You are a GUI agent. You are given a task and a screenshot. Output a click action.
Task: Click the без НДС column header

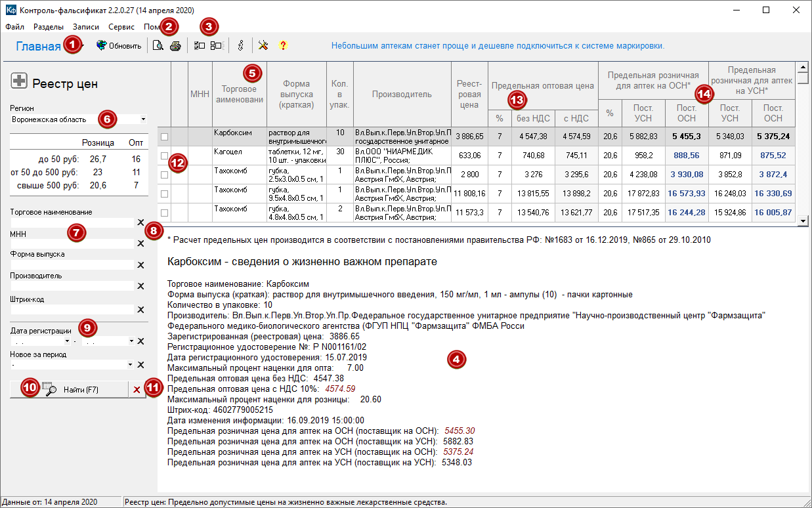pos(532,118)
